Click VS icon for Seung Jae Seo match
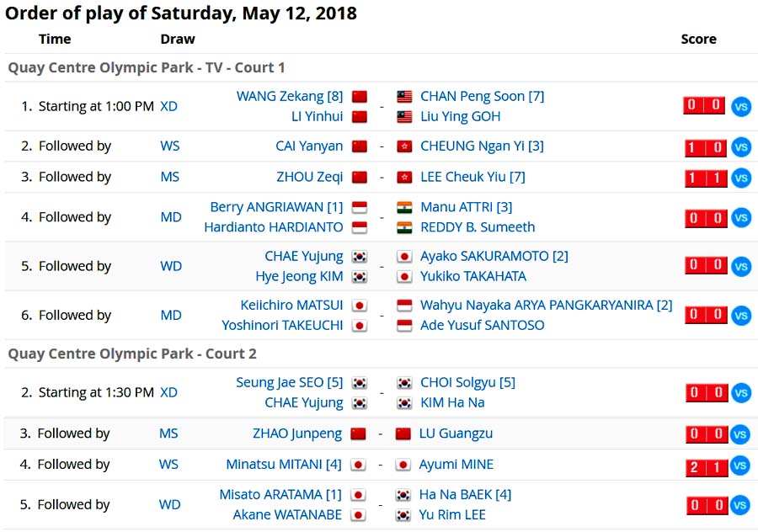The image size is (758, 532). pyautogui.click(x=740, y=393)
